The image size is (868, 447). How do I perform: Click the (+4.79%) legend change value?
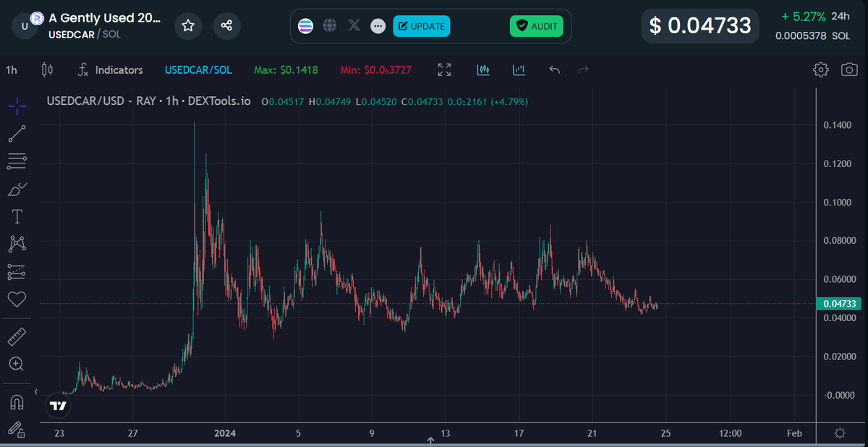(x=509, y=101)
